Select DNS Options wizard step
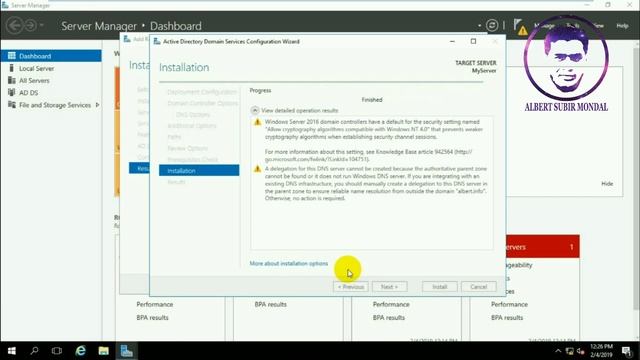Image resolution: width=640 pixels, height=360 pixels. tap(193, 115)
